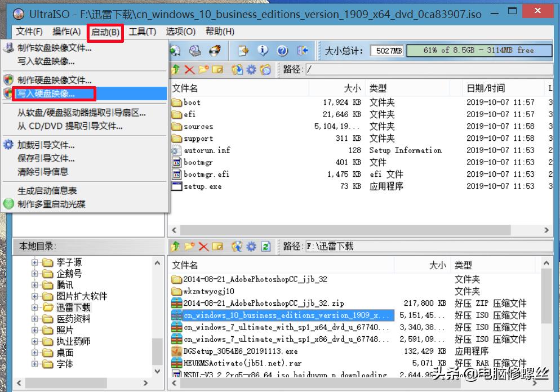Click the path input field showing F:\迅雷下载

click(x=428, y=246)
